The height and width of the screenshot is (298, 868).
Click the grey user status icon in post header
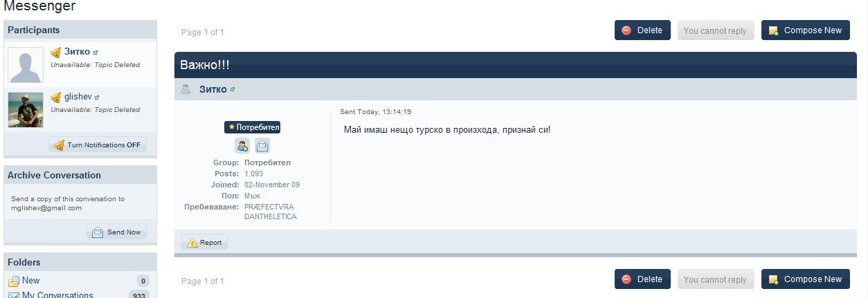tap(186, 89)
